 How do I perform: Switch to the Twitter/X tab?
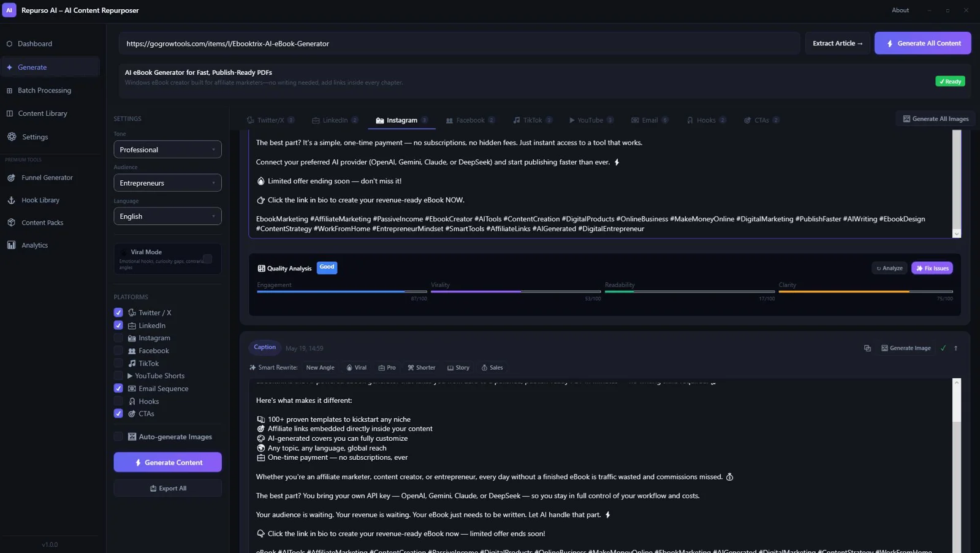coord(270,120)
